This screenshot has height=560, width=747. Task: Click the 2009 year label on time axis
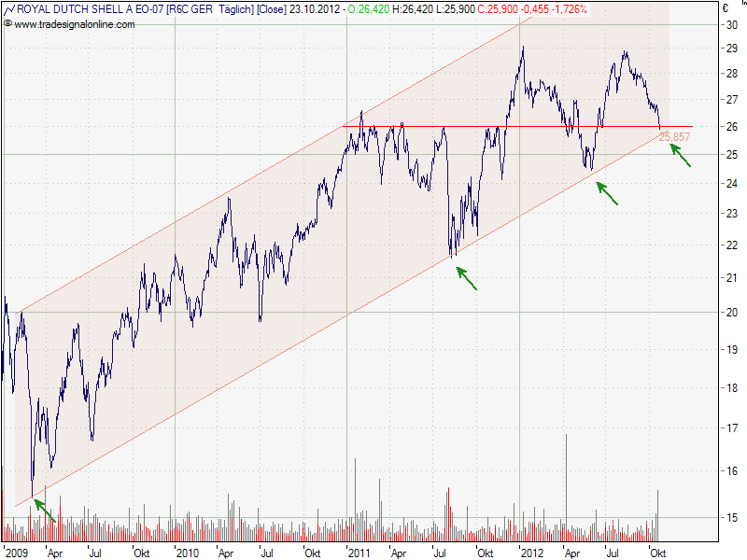17,553
